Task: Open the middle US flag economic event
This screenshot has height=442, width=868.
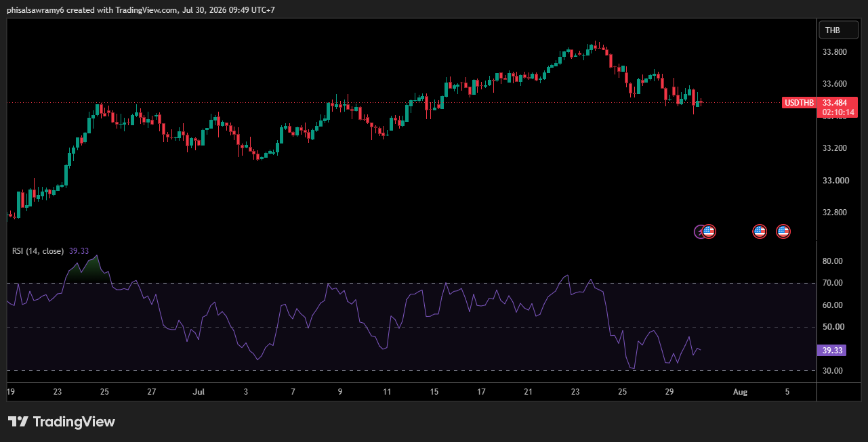Action: pyautogui.click(x=760, y=231)
